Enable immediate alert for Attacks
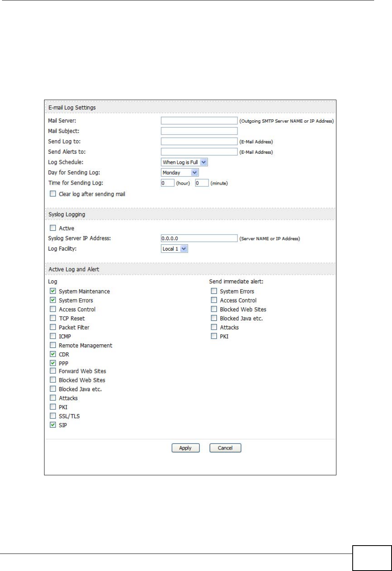392x571 pixels. tap(214, 327)
